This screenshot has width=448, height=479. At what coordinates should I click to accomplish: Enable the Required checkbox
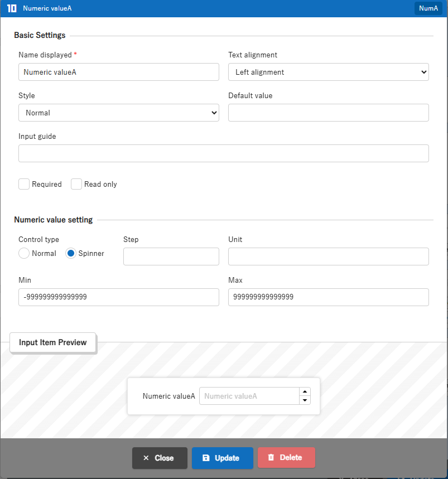pyautogui.click(x=24, y=184)
